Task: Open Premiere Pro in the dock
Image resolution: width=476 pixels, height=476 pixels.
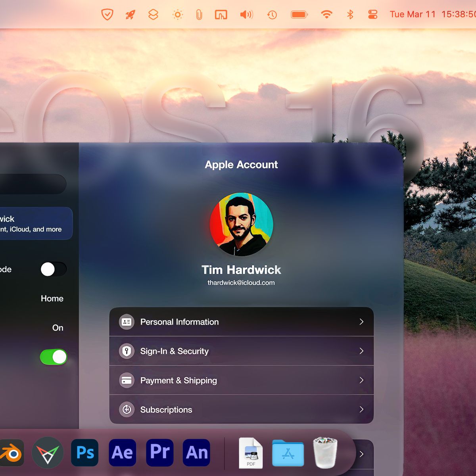Action: (x=159, y=453)
